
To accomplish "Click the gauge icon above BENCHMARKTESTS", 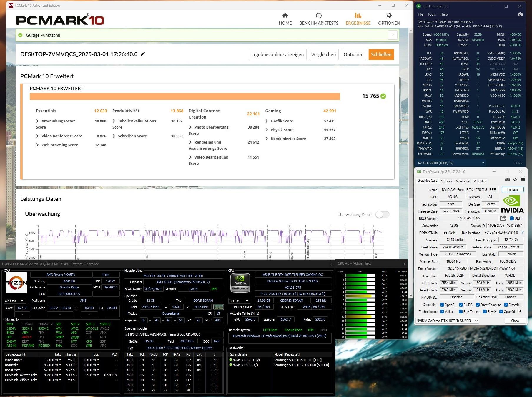I will (x=319, y=15).
